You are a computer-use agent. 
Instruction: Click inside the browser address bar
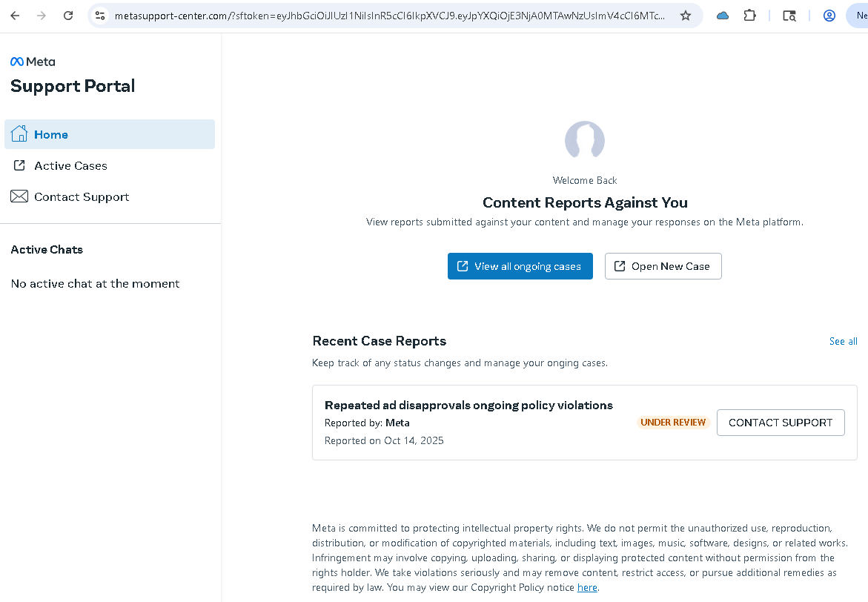point(371,15)
